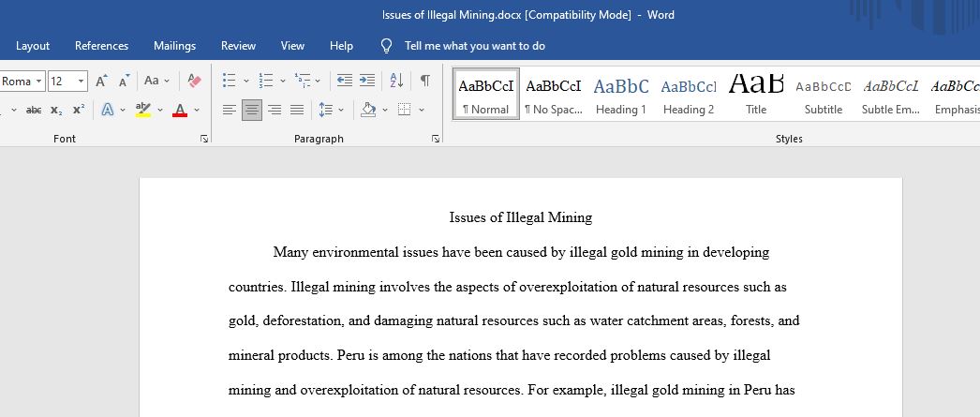980x417 pixels.
Task: Open numbering library dropdown arrow
Action: pos(283,81)
